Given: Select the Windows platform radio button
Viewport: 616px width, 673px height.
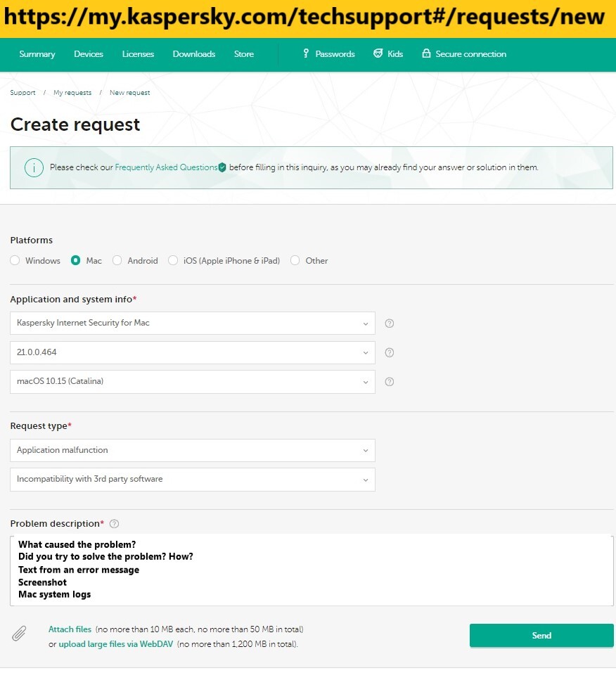Looking at the screenshot, I should tap(15, 260).
